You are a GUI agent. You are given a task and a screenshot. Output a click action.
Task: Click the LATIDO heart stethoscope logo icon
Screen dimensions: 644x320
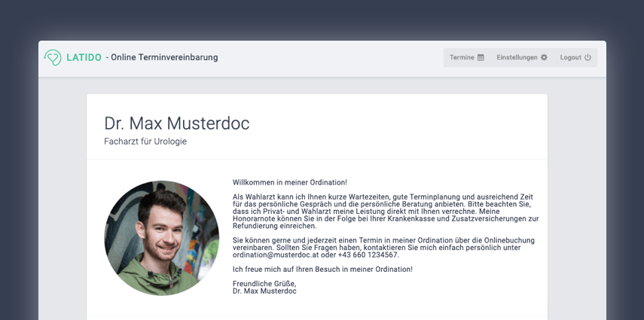(53, 57)
